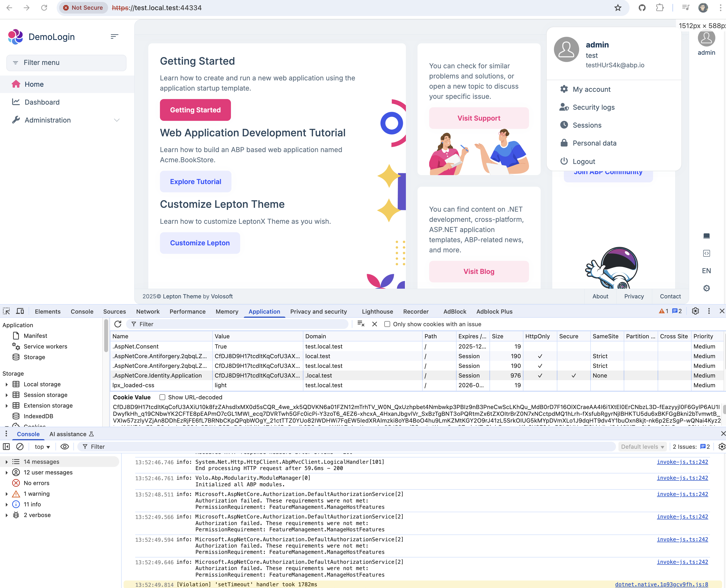
Task: Switch to the Network tab
Action: [147, 312]
